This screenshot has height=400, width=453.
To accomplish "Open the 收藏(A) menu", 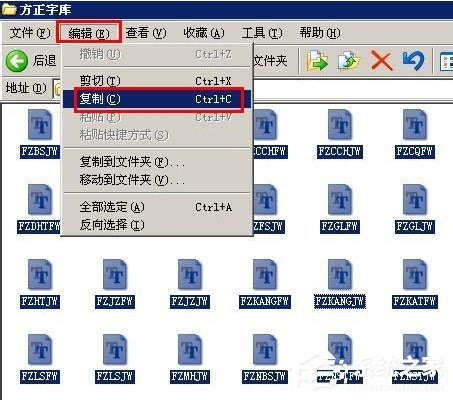I will (204, 33).
